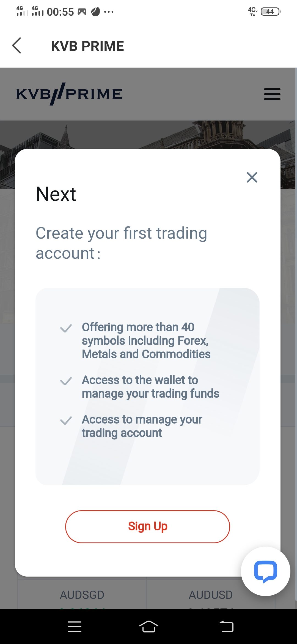Close the Next dialog with the X icon

coord(252,177)
